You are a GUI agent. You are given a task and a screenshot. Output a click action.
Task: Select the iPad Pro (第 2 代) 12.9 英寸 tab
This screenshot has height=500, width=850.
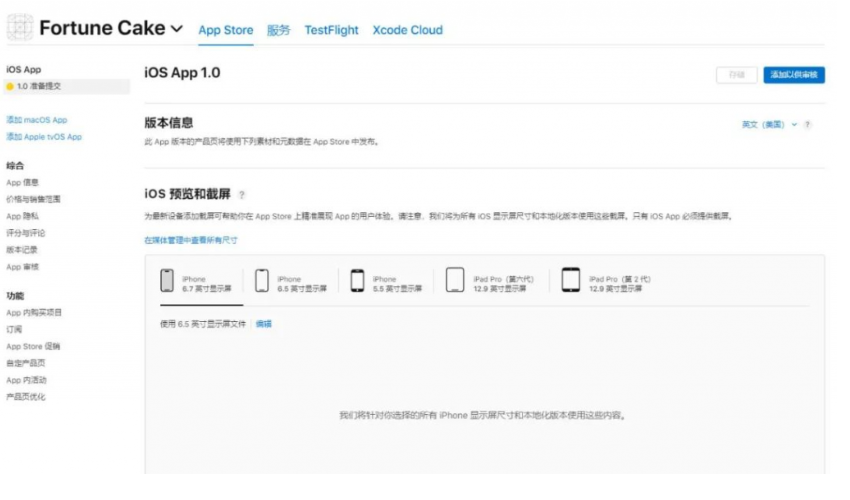[x=608, y=282]
